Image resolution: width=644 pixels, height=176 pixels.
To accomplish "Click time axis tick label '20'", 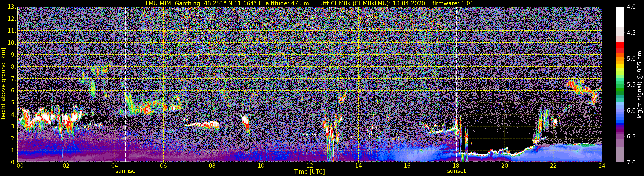I will [505, 166].
